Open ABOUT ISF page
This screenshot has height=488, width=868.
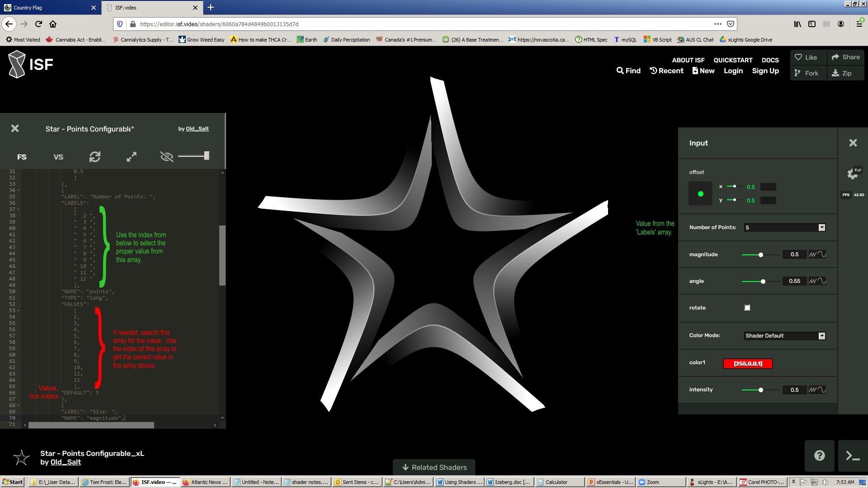[688, 60]
